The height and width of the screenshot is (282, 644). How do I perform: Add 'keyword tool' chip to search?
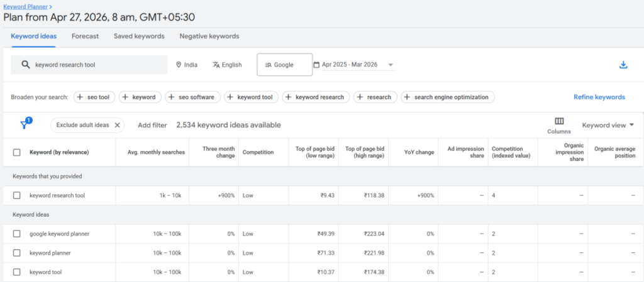coord(252,97)
